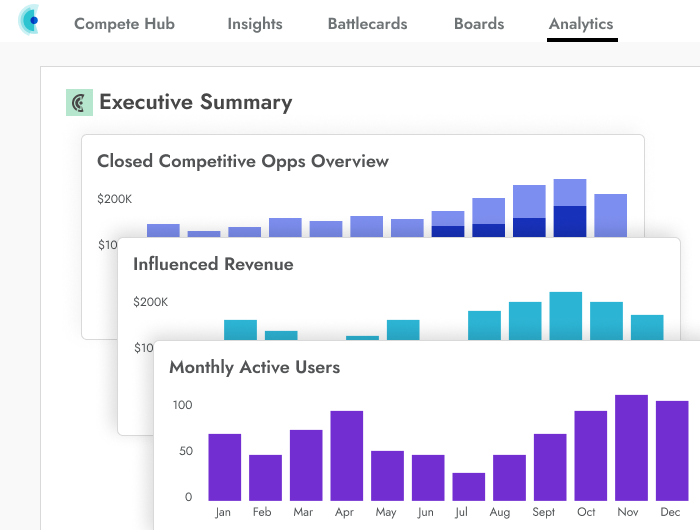700x530 pixels.
Task: Click the Crayon logo icon in header
Action: [29, 21]
